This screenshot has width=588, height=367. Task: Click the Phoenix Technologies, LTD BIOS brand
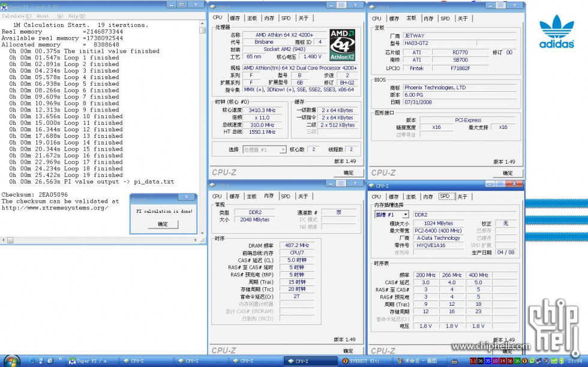[460, 88]
